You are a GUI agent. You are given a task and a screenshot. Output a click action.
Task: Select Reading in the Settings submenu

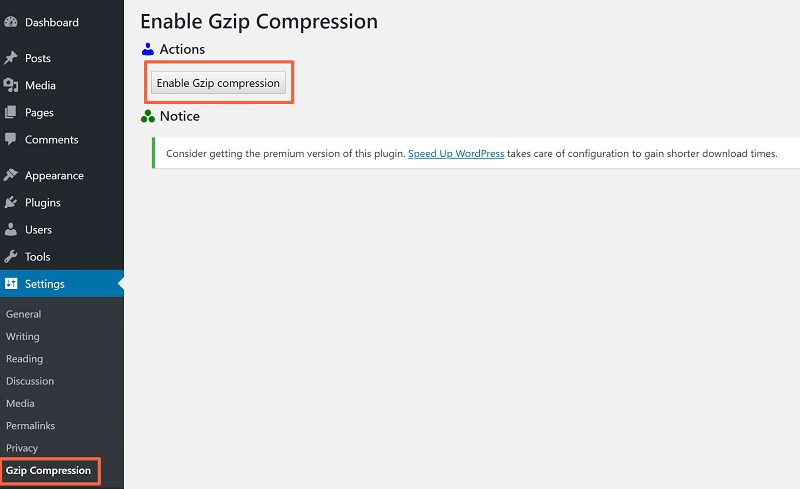[x=24, y=359]
